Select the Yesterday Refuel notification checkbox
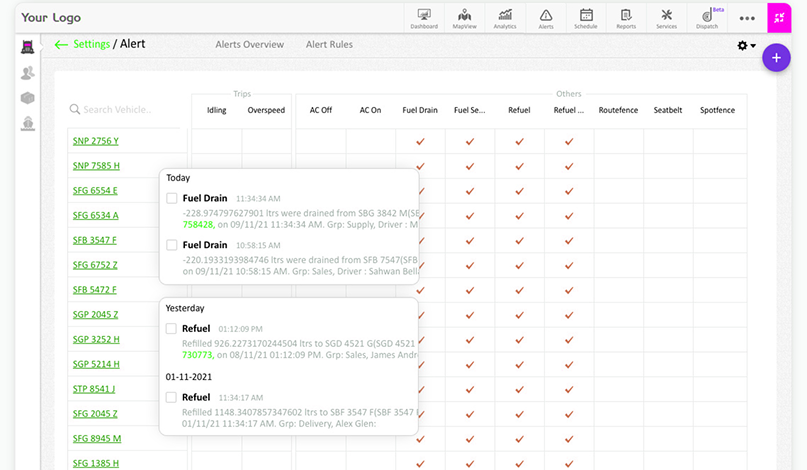This screenshot has height=470, width=807. (x=172, y=328)
